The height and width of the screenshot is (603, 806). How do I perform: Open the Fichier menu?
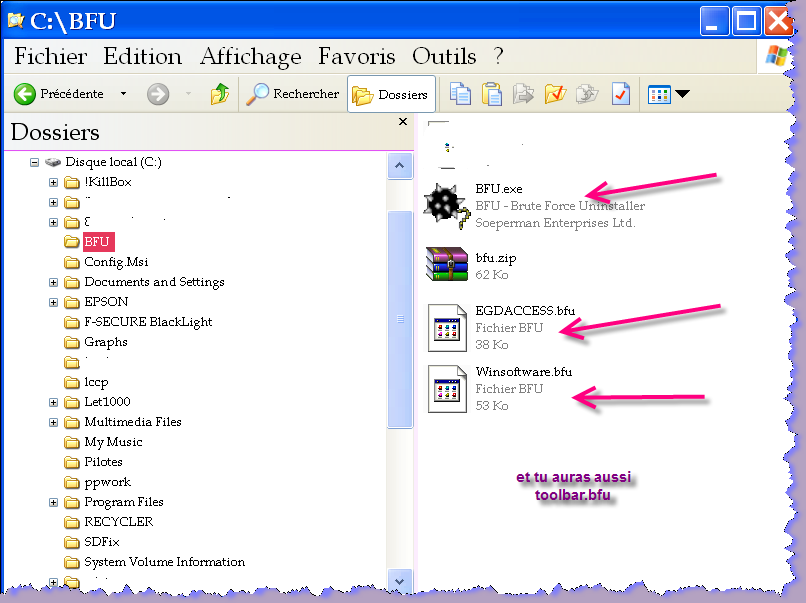51,56
